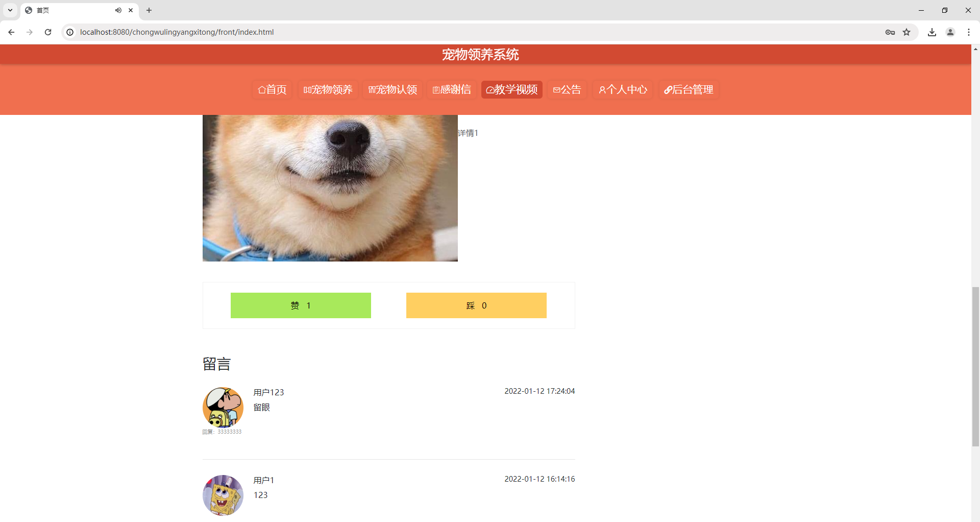The image size is (980, 522).
Task: Open a new browser tab
Action: (149, 10)
